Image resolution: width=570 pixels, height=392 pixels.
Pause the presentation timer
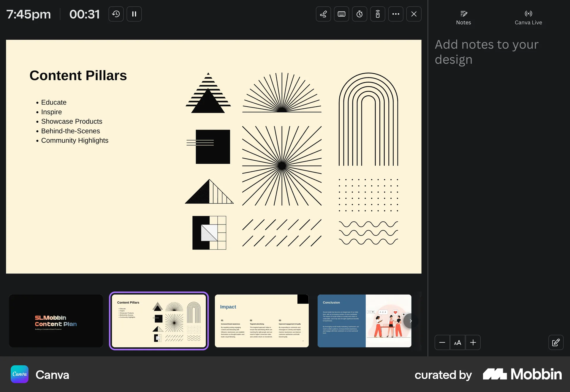click(134, 14)
